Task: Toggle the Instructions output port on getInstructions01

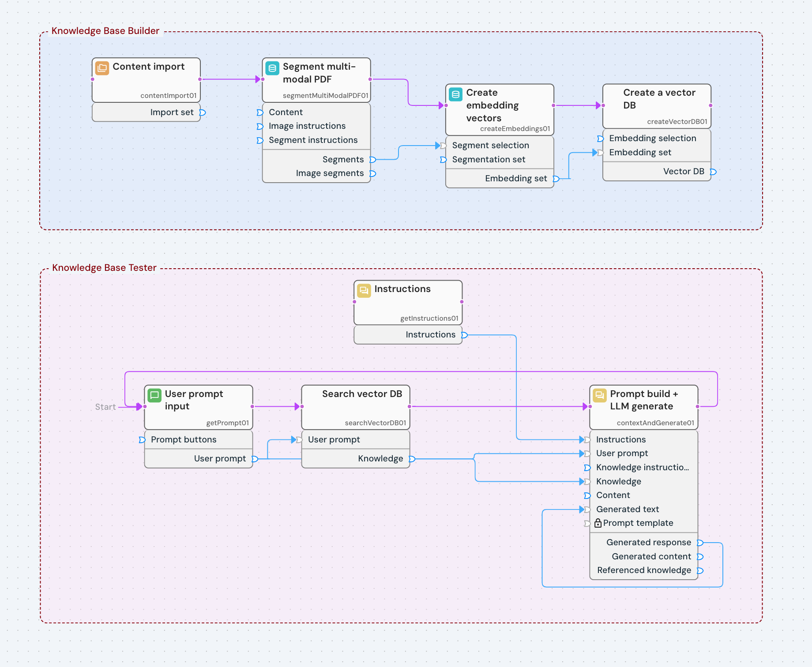Action: (464, 335)
